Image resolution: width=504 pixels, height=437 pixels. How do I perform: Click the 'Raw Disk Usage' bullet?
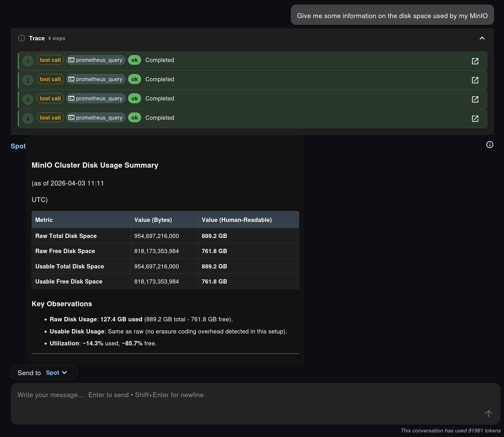pyautogui.click(x=141, y=319)
